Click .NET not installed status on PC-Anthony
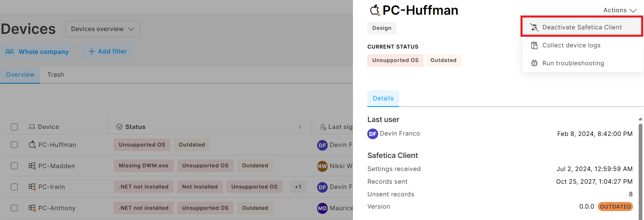 (143, 208)
